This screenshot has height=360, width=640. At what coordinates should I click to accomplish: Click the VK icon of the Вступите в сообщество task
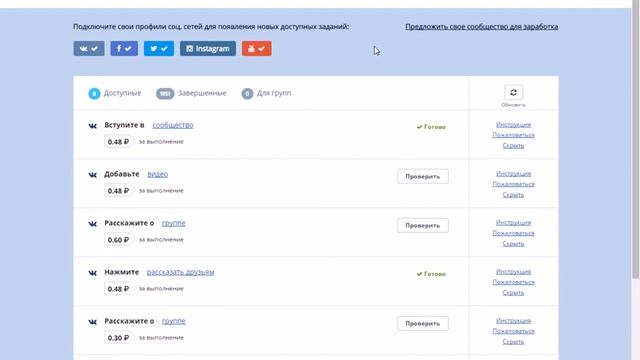tap(93, 126)
